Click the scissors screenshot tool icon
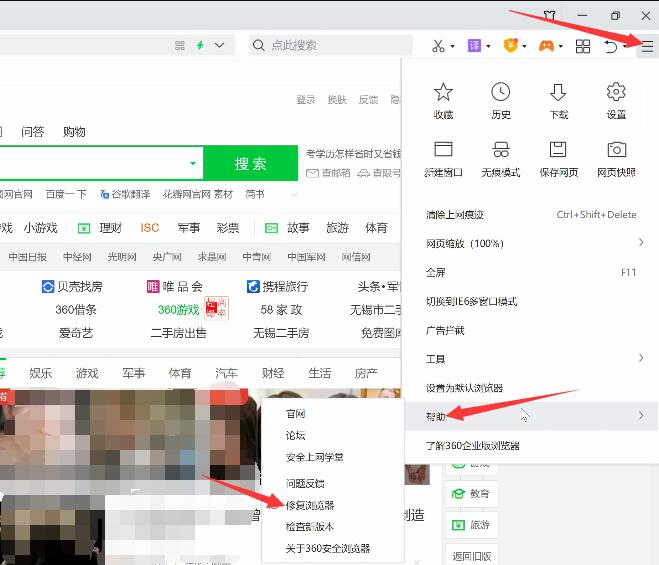This screenshot has height=565, width=659. [438, 46]
